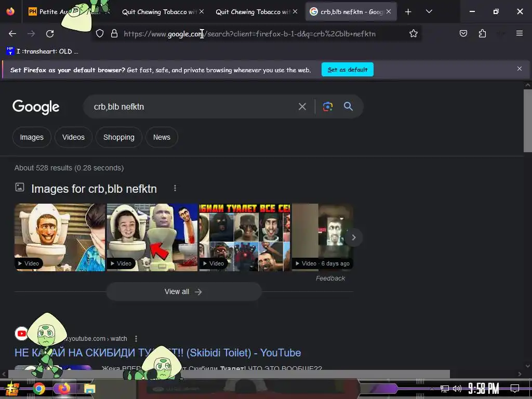Open the network tray icon
The image size is (532, 399).
pos(445,389)
